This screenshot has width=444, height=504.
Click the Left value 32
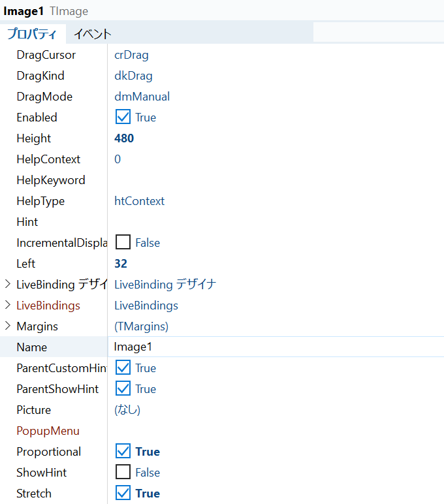coord(121,264)
